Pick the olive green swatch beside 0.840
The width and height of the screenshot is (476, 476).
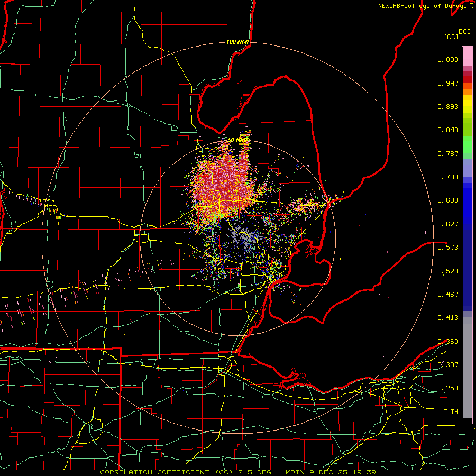coord(467,127)
